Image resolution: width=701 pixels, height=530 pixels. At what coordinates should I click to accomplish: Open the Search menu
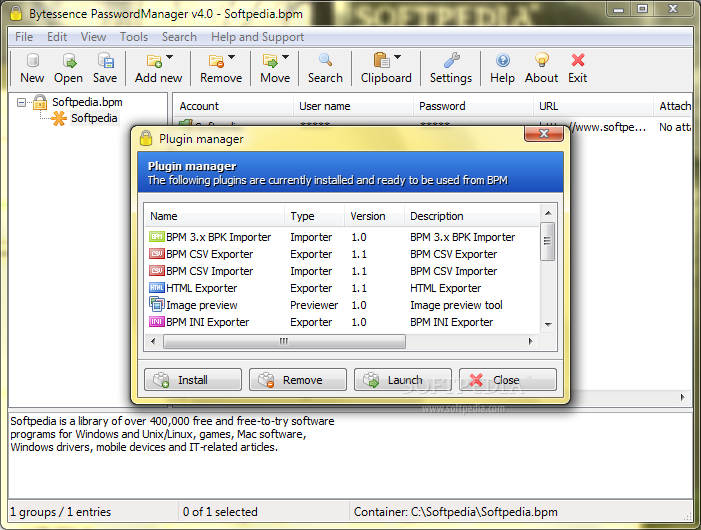click(x=179, y=37)
